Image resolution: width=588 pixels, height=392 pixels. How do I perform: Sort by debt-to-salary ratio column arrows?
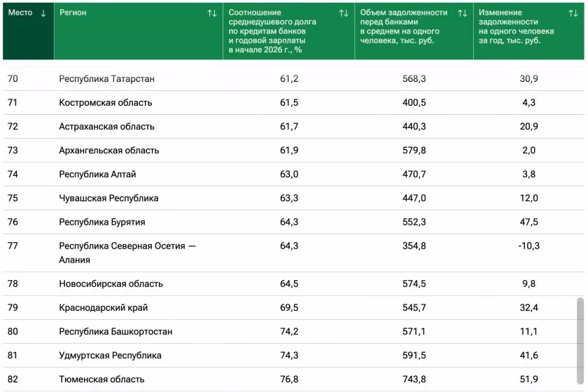point(343,13)
